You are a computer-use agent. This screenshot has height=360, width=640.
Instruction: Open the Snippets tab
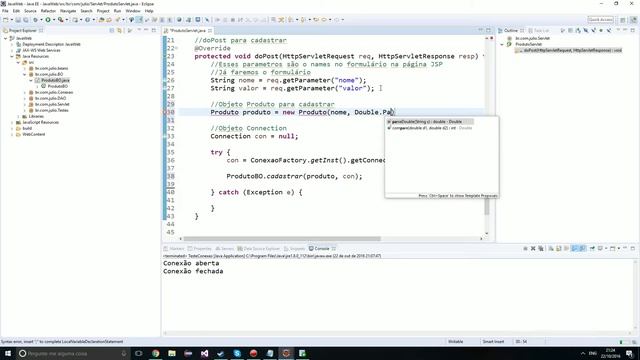point(295,249)
